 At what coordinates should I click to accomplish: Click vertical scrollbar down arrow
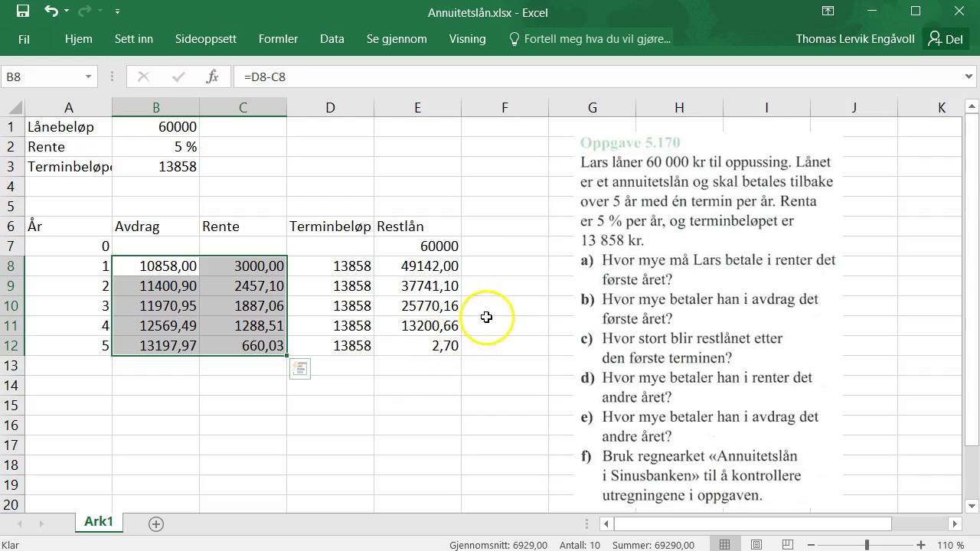[x=972, y=506]
